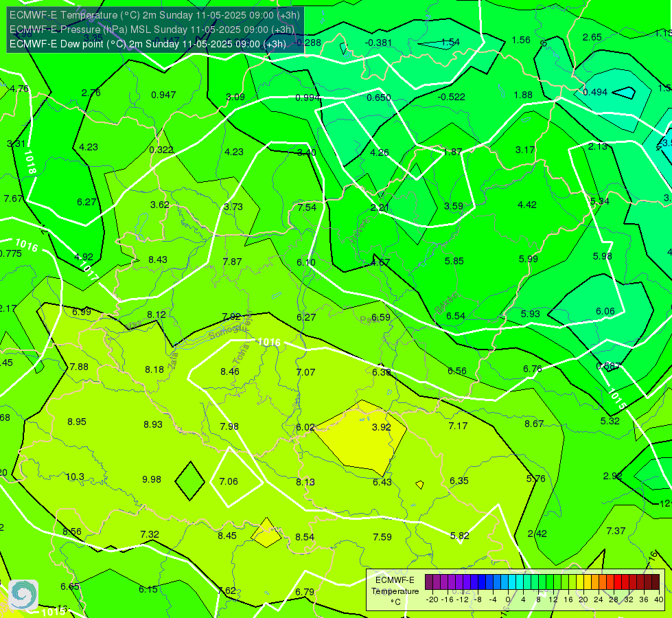
Task: Click the dew point value 9.98
Action: coord(152,479)
